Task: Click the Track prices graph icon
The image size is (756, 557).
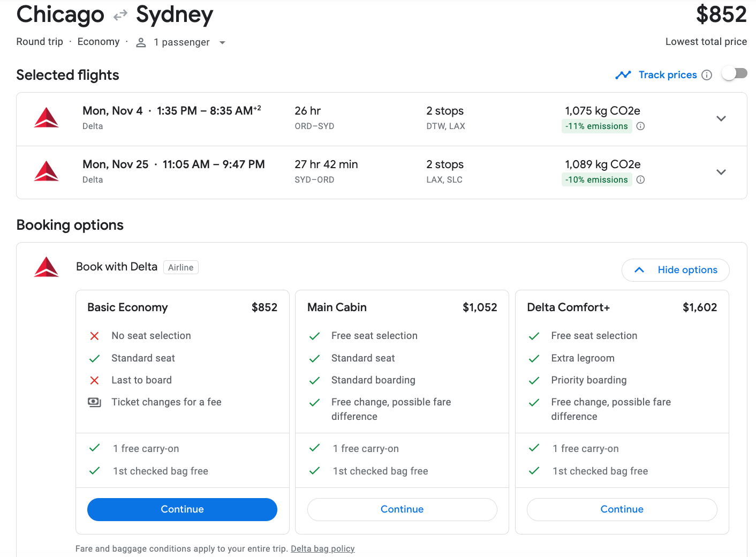Action: click(623, 75)
